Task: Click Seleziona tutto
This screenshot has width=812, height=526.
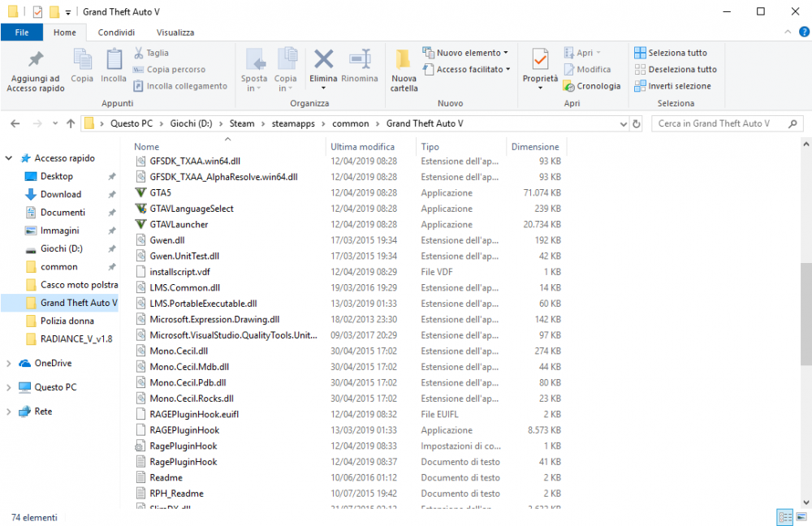Action: click(x=671, y=53)
